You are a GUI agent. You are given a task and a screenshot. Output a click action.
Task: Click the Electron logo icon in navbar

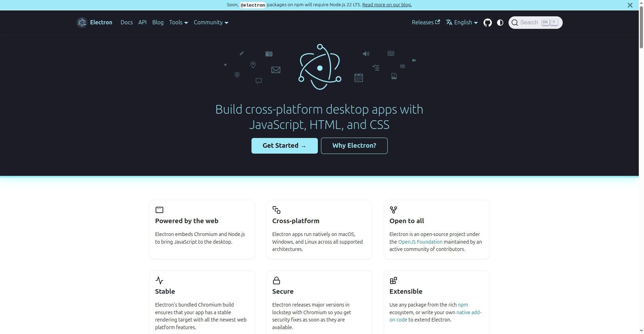coord(82,23)
